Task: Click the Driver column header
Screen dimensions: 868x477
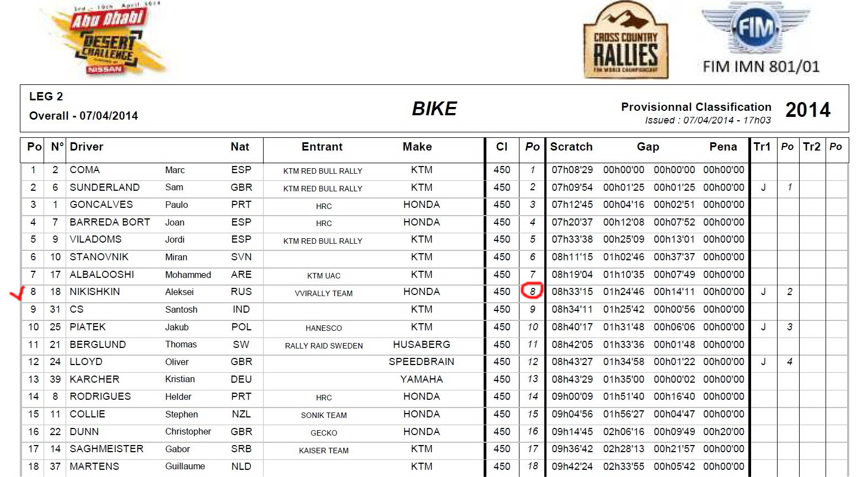Action: click(87, 147)
